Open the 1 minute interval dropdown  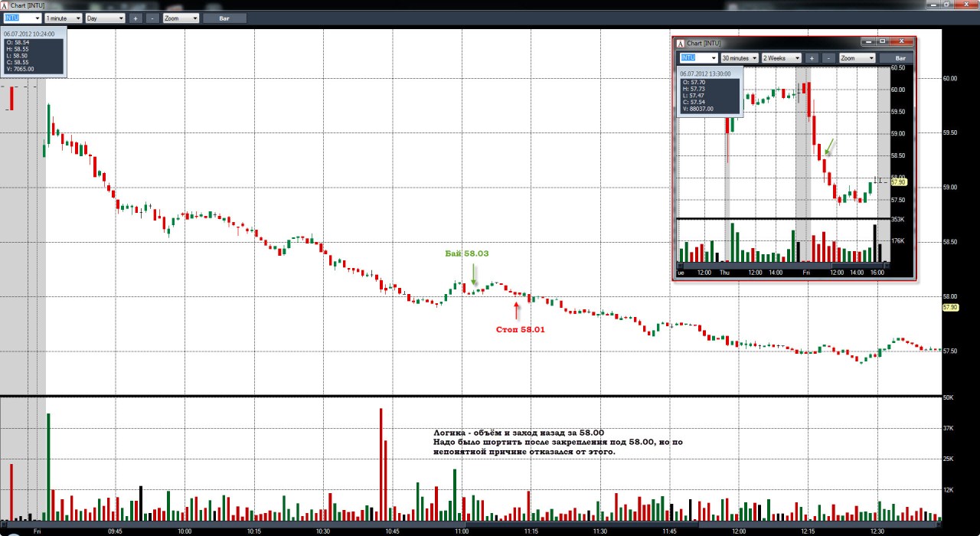point(63,18)
